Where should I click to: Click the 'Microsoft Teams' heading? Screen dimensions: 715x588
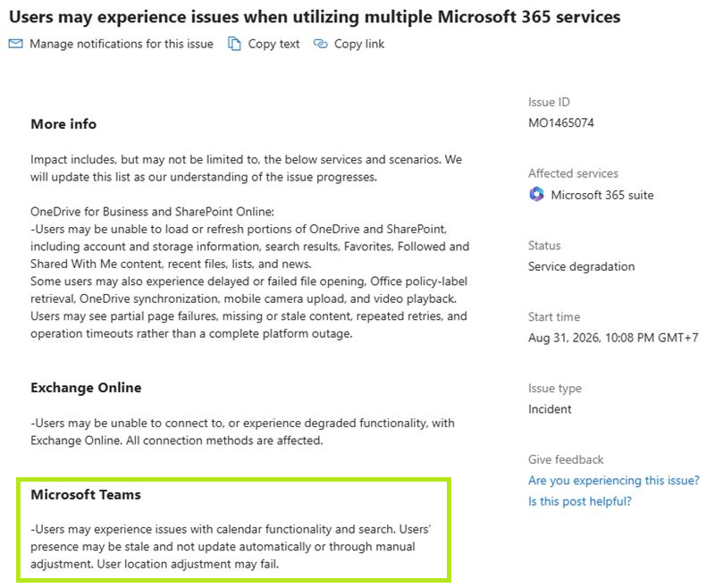86,494
